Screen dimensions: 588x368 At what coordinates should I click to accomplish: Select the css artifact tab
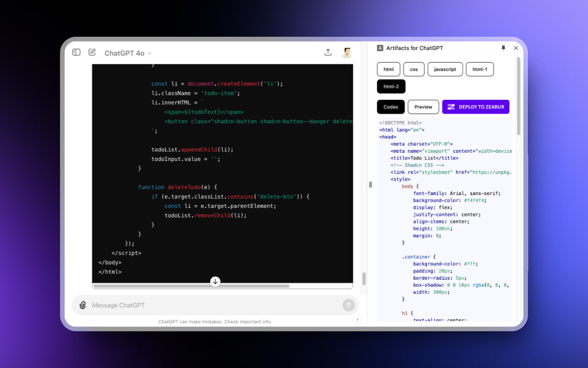click(414, 69)
